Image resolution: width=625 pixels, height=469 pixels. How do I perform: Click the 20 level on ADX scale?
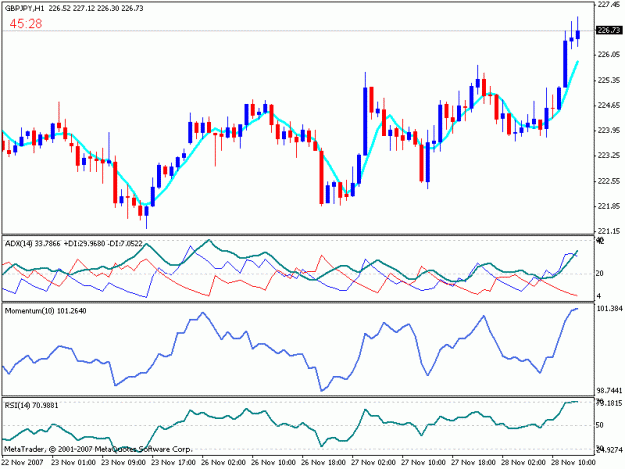tap(600, 273)
